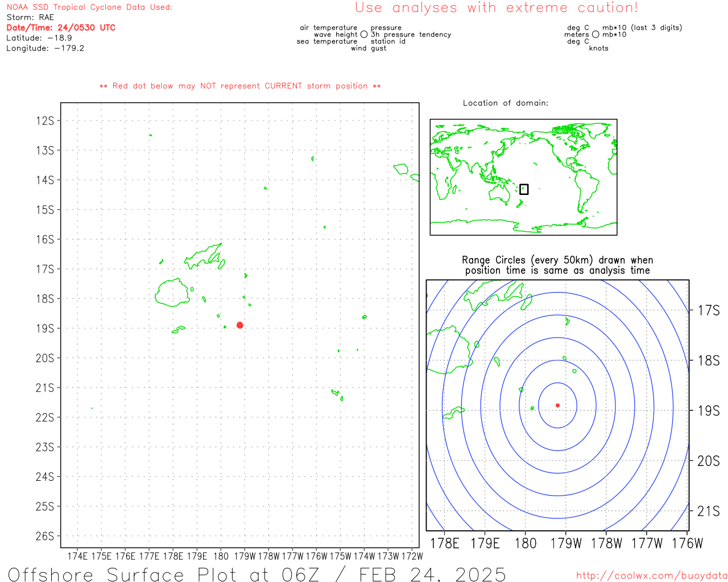The image size is (728, 582).
Task: Click the '178E' label under range circles map
Action: (x=444, y=543)
